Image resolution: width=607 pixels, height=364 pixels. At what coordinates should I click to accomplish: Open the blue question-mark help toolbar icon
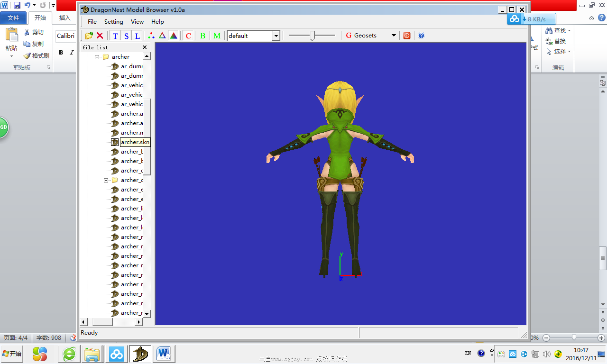click(x=421, y=36)
